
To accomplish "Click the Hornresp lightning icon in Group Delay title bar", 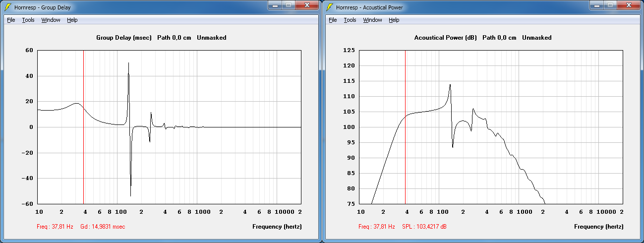I will coord(7,7).
